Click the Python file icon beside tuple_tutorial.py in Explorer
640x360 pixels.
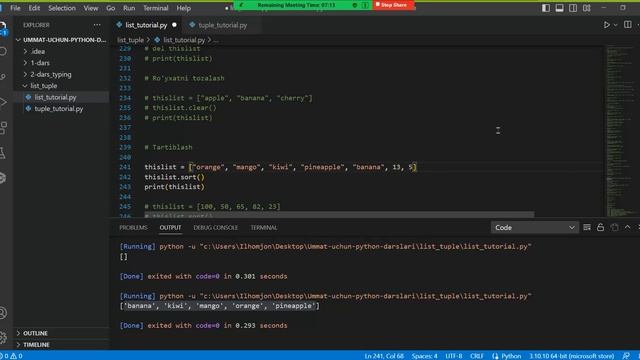click(x=28, y=109)
